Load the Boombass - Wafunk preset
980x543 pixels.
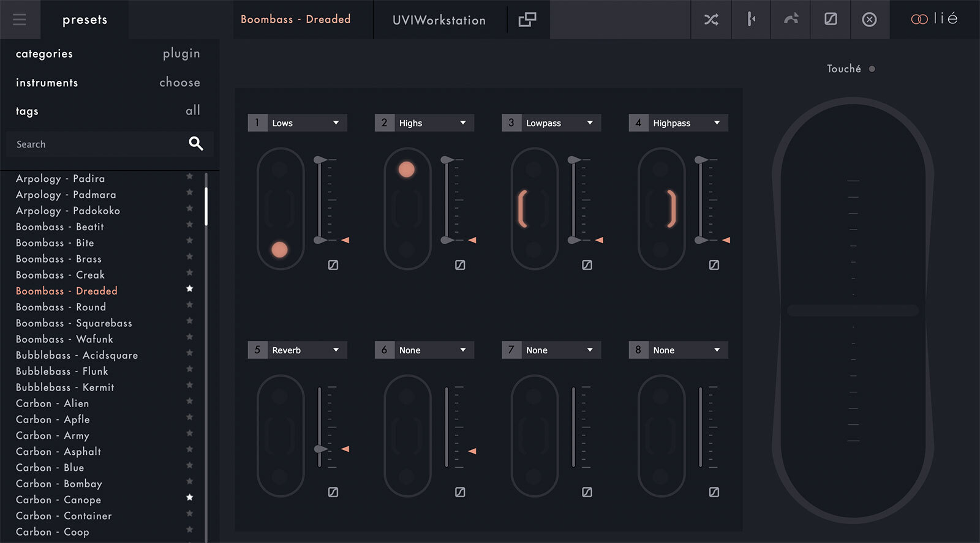(x=64, y=339)
